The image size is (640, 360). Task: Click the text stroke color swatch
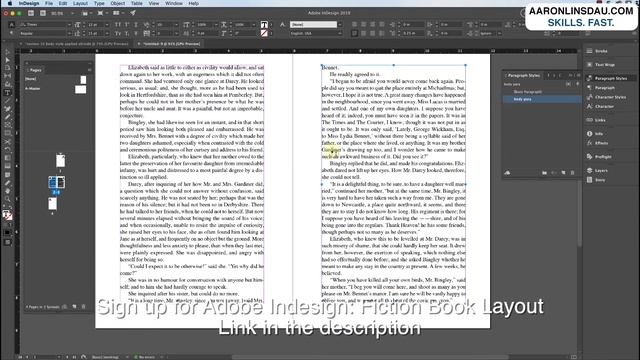pyautogui.click(x=264, y=33)
